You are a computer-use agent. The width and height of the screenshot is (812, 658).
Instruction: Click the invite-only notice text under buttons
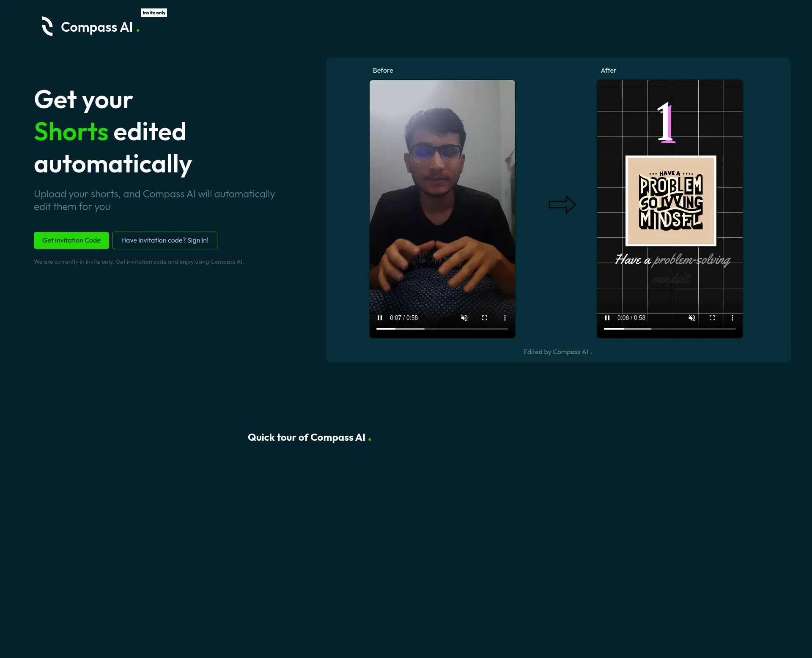tap(139, 262)
